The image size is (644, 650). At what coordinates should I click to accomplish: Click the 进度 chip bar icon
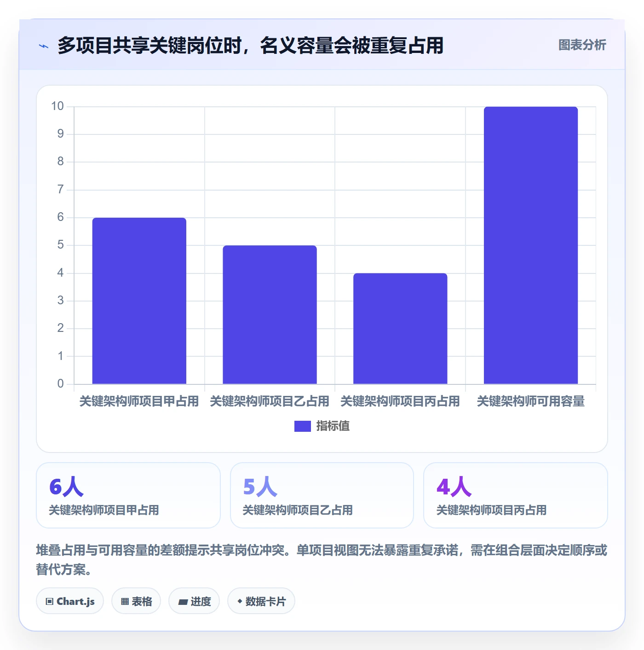pos(183,602)
